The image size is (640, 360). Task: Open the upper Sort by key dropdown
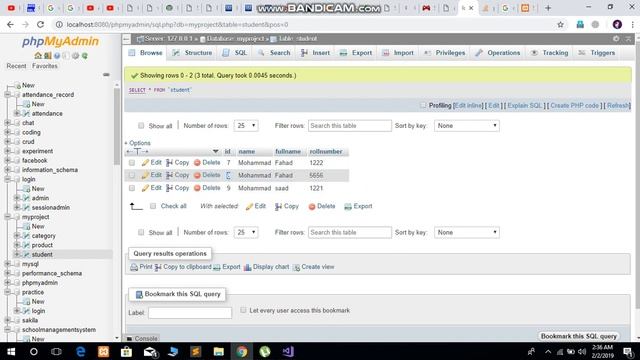coord(467,126)
